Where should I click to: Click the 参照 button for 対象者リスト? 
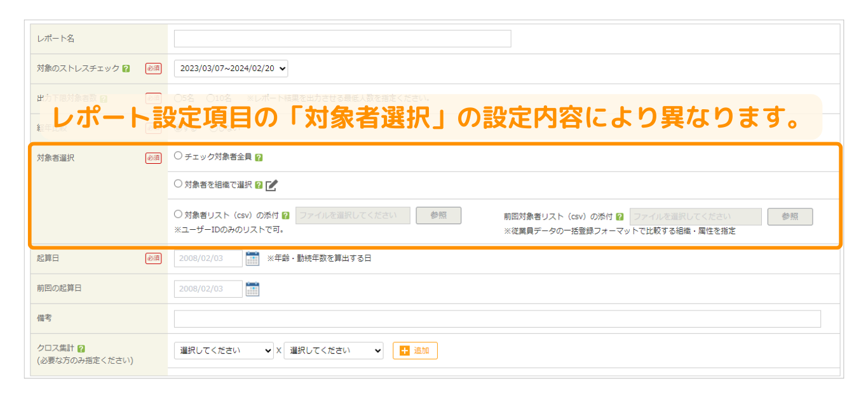438,215
